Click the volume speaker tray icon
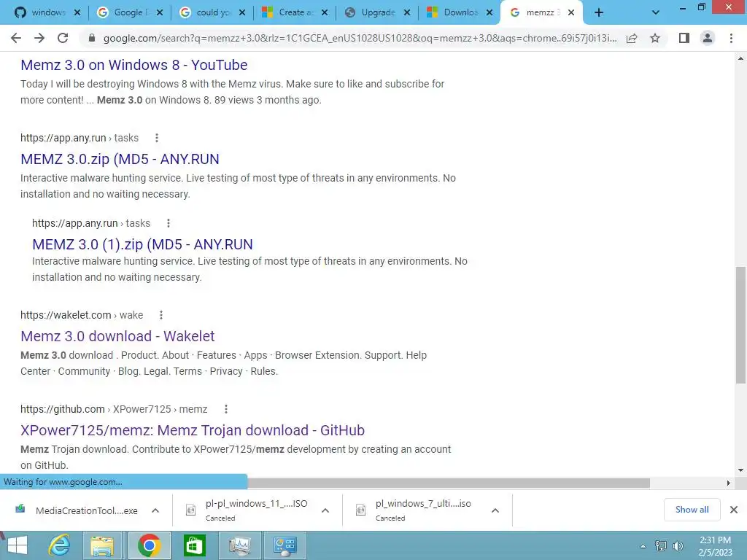This screenshot has height=560, width=747. coord(678,546)
